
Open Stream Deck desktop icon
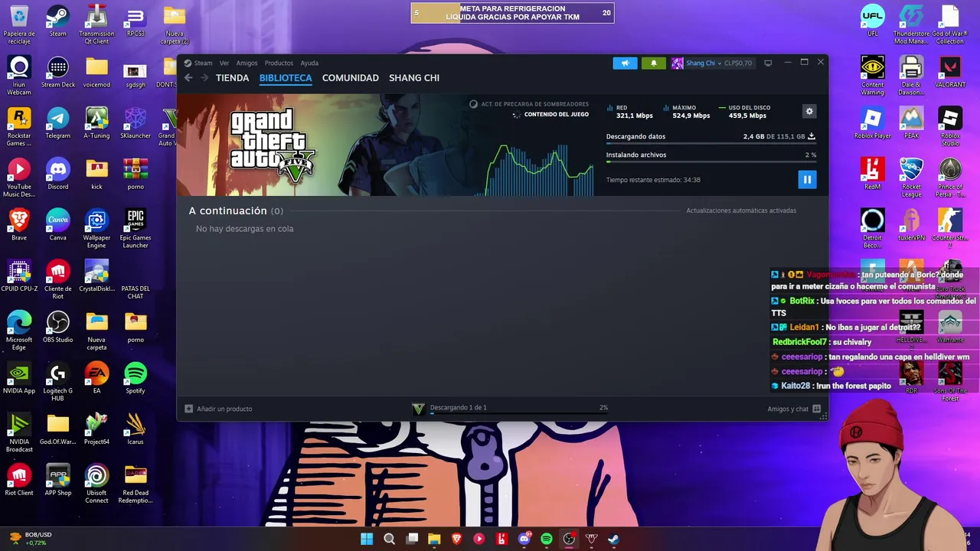click(58, 73)
